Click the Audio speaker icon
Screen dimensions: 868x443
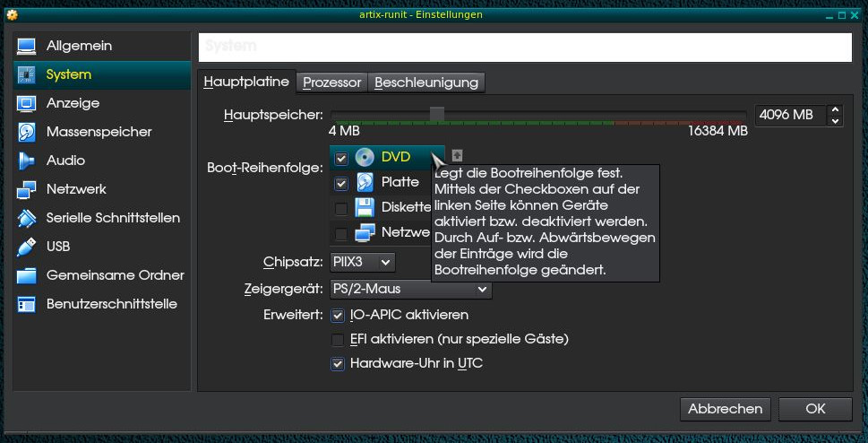click(x=26, y=161)
